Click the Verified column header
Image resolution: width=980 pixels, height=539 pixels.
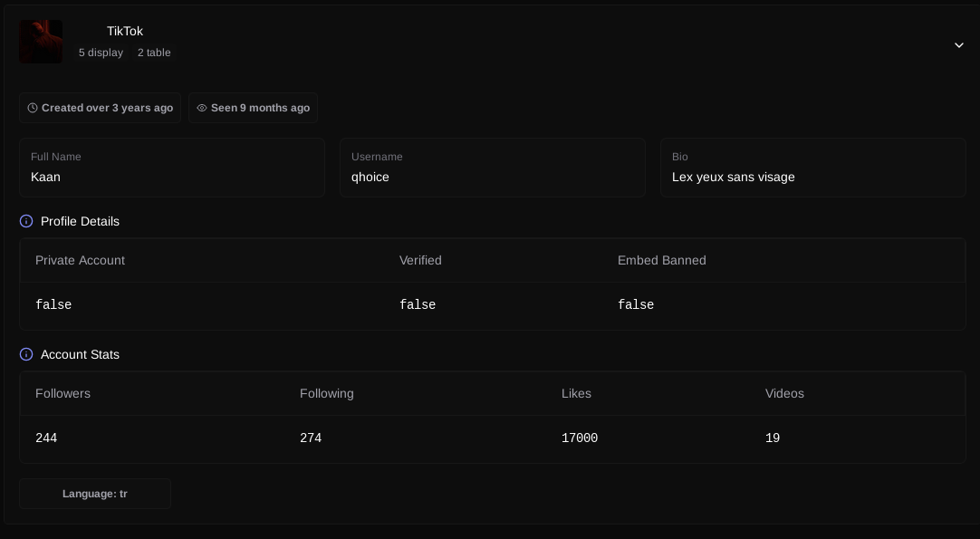[x=420, y=260]
